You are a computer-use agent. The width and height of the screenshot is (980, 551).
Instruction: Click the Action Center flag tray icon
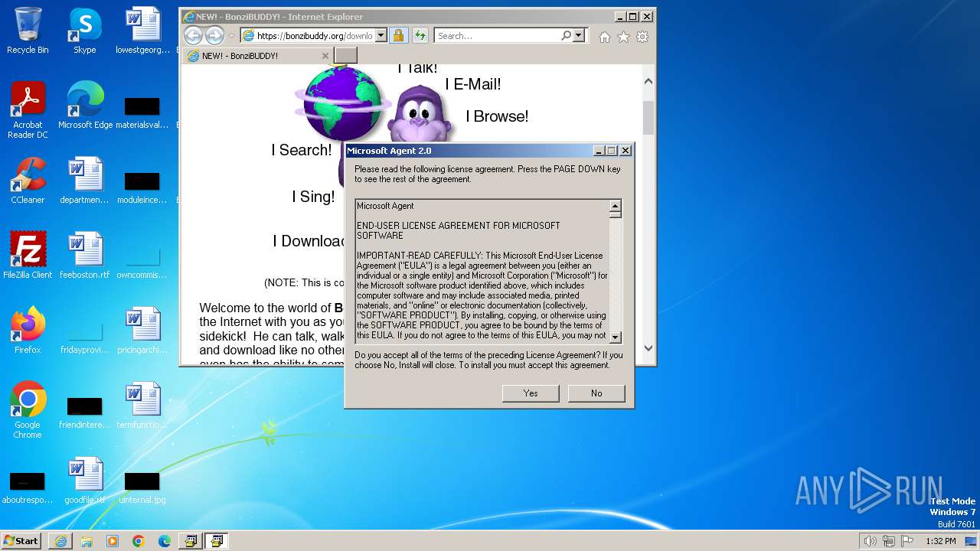(908, 541)
